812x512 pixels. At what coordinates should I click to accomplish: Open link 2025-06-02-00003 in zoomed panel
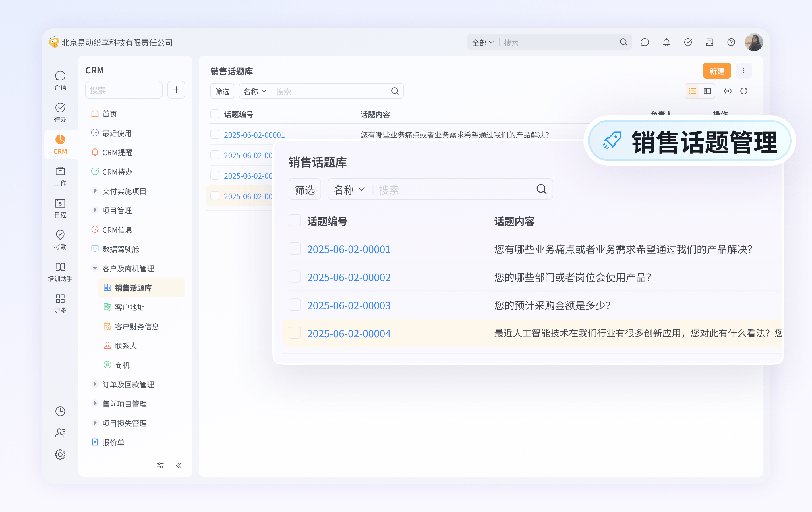pyautogui.click(x=349, y=305)
